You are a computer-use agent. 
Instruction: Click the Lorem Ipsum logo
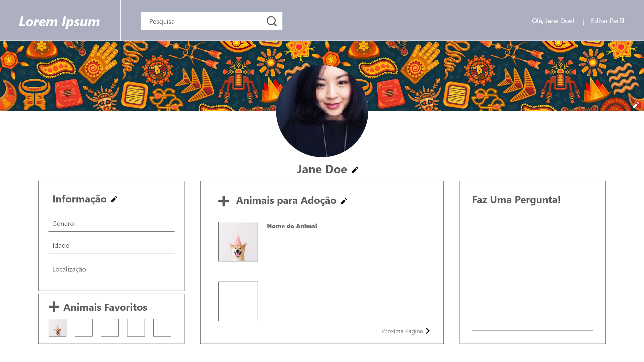click(59, 21)
